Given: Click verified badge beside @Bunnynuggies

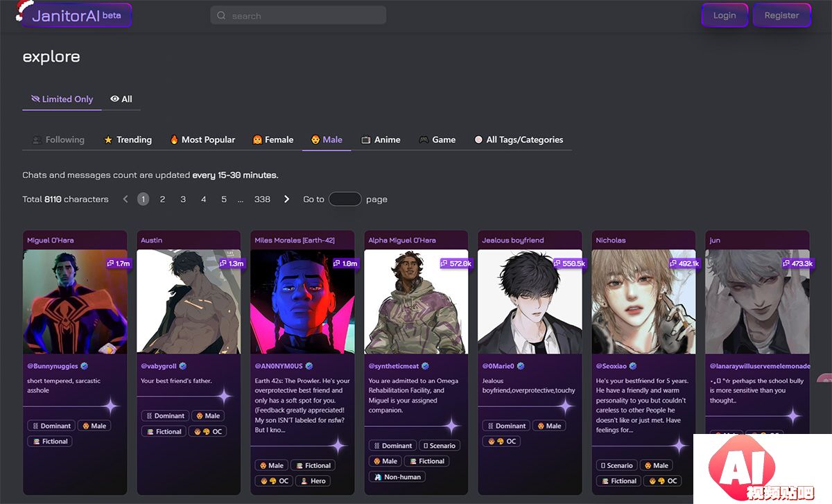Looking at the screenshot, I should [x=85, y=365].
